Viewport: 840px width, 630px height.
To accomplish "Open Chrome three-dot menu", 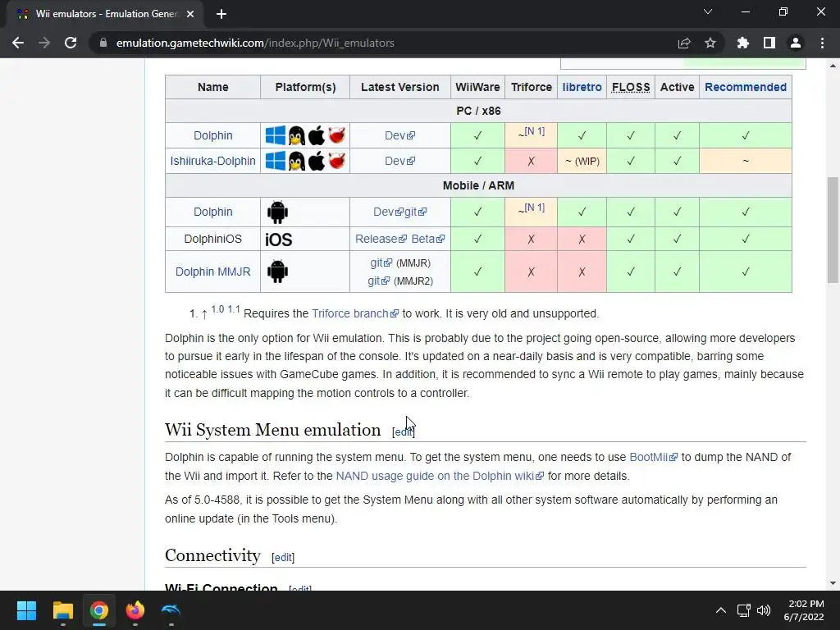I will pyautogui.click(x=822, y=43).
